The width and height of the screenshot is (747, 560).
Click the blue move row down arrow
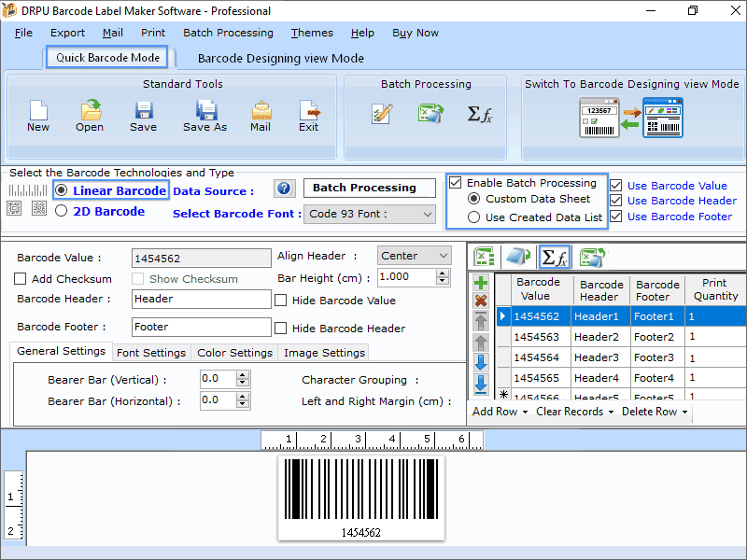click(x=481, y=362)
